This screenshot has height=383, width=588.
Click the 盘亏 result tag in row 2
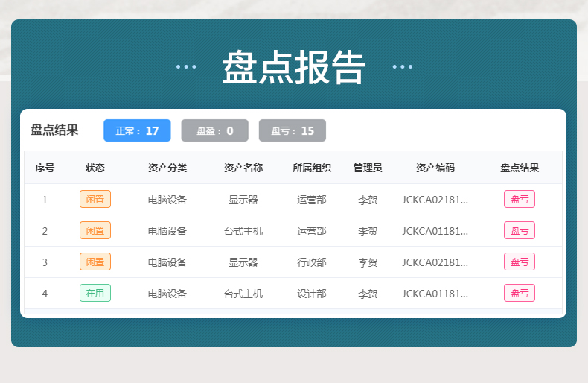click(x=520, y=230)
